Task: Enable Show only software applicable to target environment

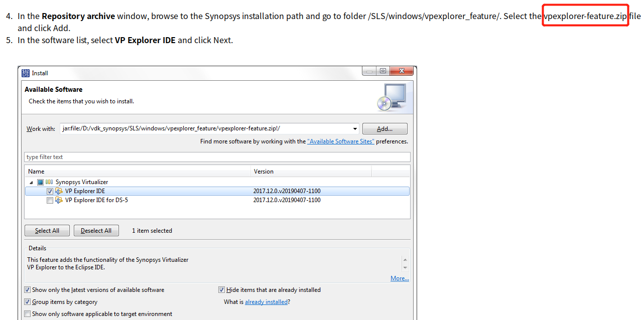Action: pyautogui.click(x=27, y=313)
